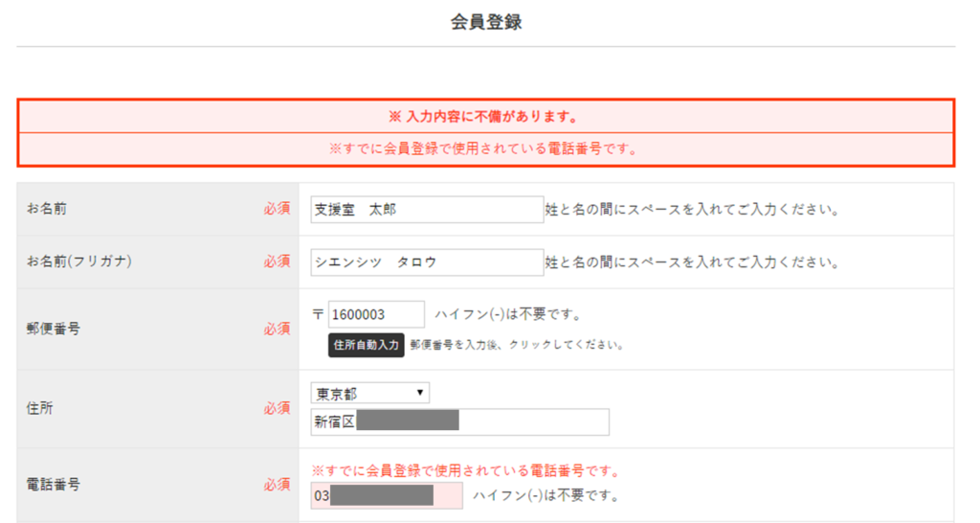Screen dimensions: 980x523
Task: Click the hyphen hint beside the postal code field
Action: click(x=507, y=314)
